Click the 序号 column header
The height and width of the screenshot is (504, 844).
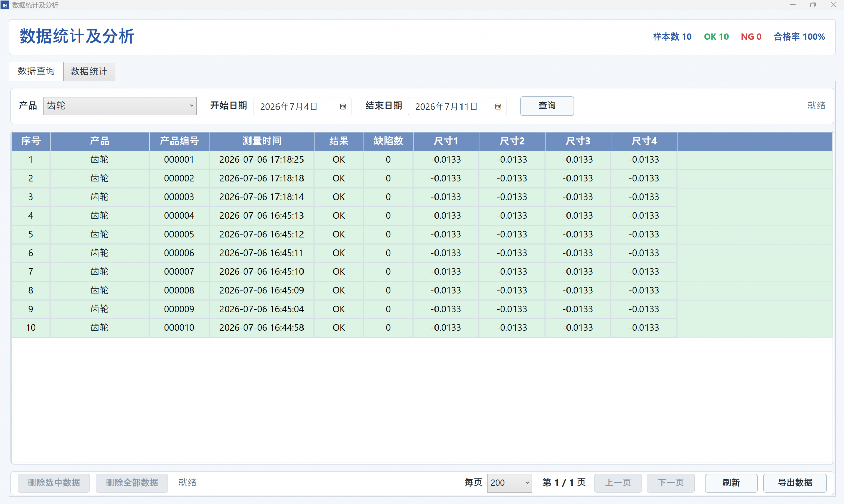[x=31, y=141]
